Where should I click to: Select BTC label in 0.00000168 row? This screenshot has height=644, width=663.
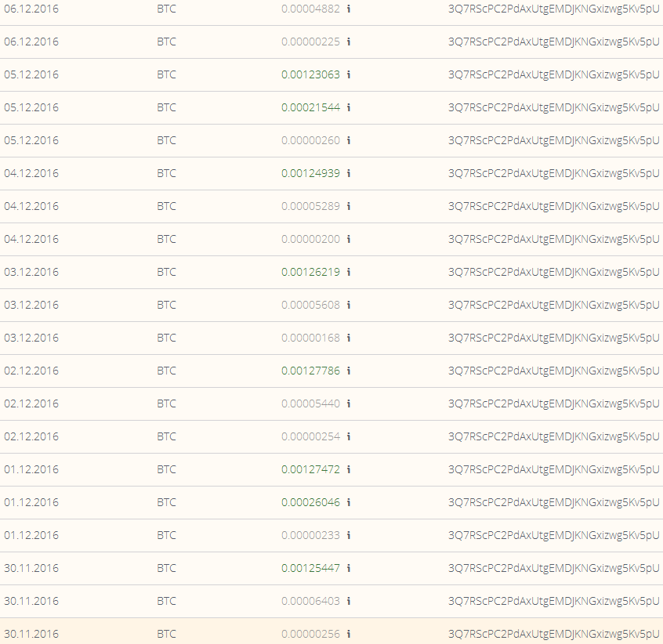click(167, 338)
